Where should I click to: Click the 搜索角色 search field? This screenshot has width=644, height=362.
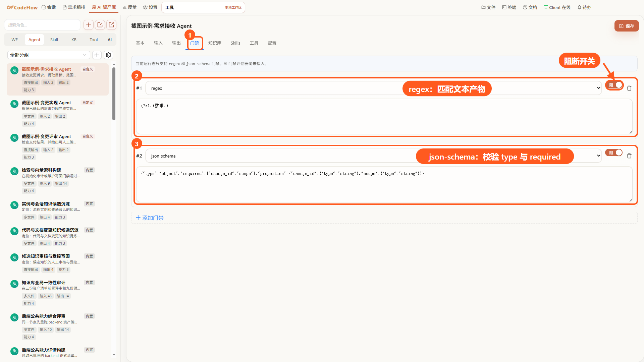42,25
